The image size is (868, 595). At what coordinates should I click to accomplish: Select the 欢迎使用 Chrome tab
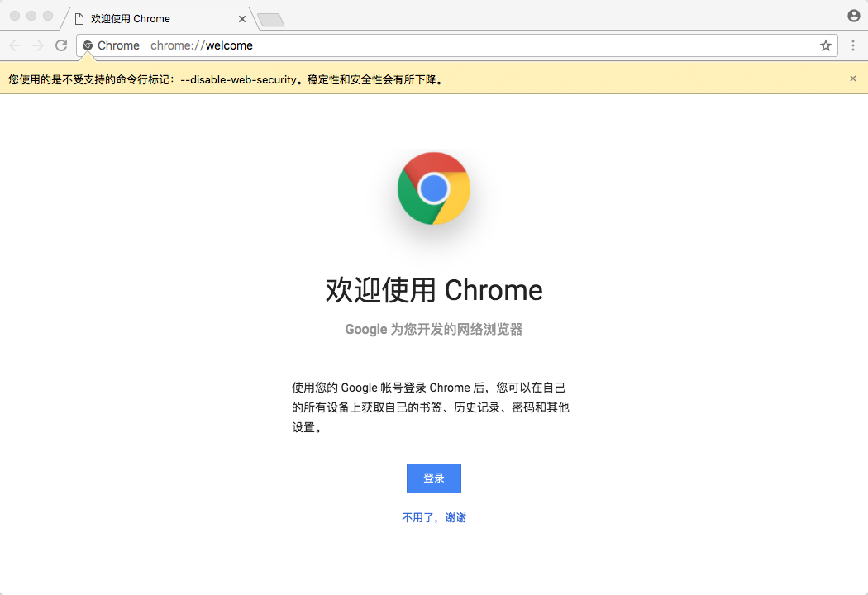pyautogui.click(x=160, y=19)
